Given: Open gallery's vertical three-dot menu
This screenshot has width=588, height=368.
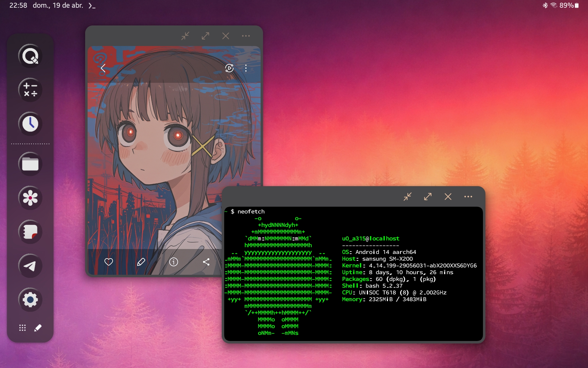Looking at the screenshot, I should tap(246, 68).
